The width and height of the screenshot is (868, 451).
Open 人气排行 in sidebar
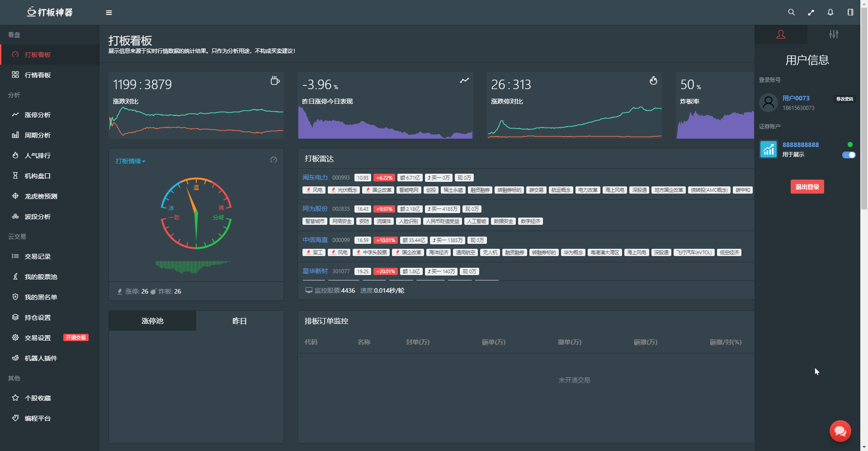[x=50, y=156]
